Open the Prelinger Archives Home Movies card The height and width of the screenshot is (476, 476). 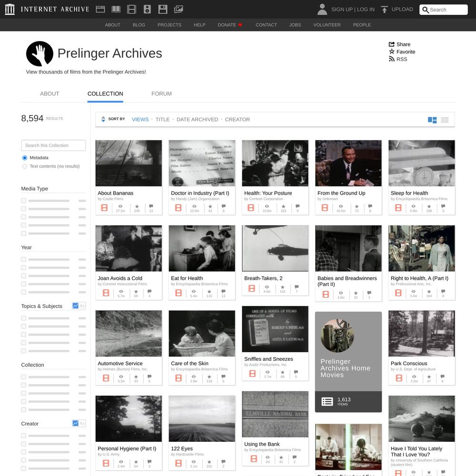[x=348, y=362]
